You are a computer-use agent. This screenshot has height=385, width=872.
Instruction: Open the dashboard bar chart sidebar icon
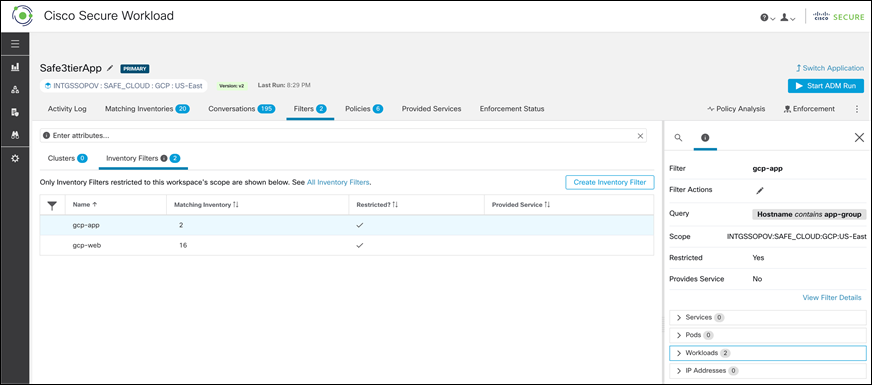point(15,67)
